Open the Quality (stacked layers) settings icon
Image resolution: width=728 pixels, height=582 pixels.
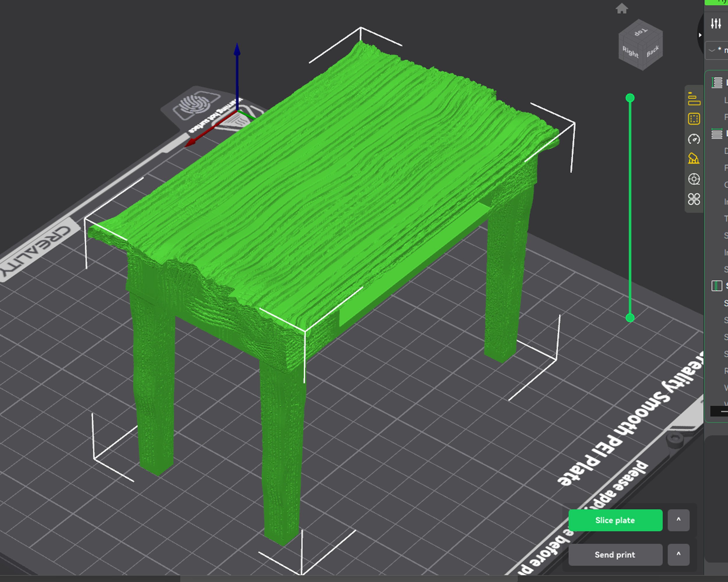[x=694, y=99]
